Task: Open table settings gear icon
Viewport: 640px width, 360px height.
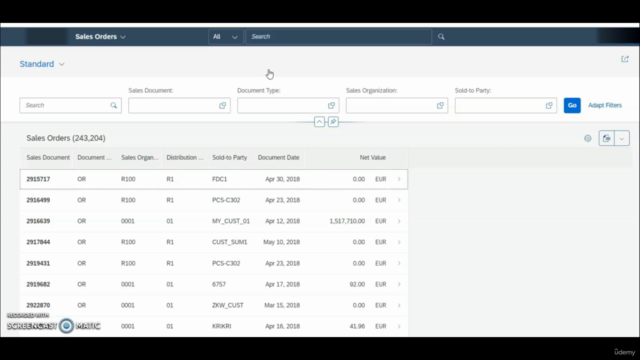Action: click(x=588, y=138)
